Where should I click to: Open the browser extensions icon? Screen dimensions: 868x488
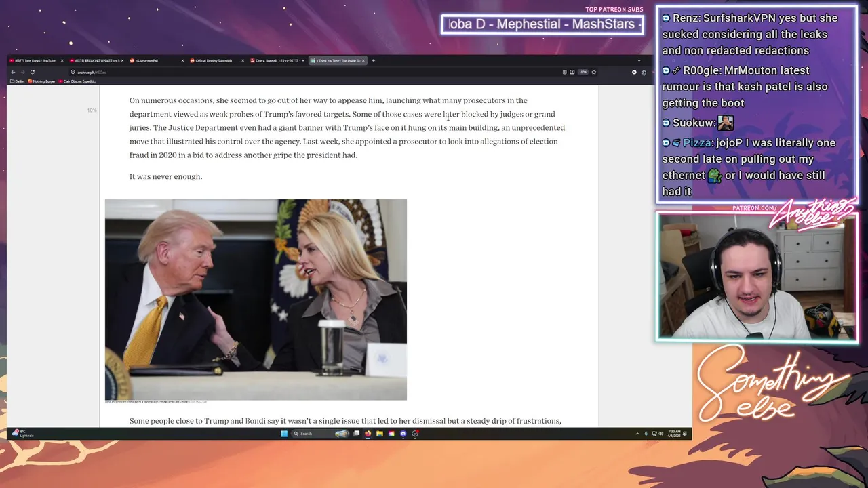pyautogui.click(x=644, y=73)
